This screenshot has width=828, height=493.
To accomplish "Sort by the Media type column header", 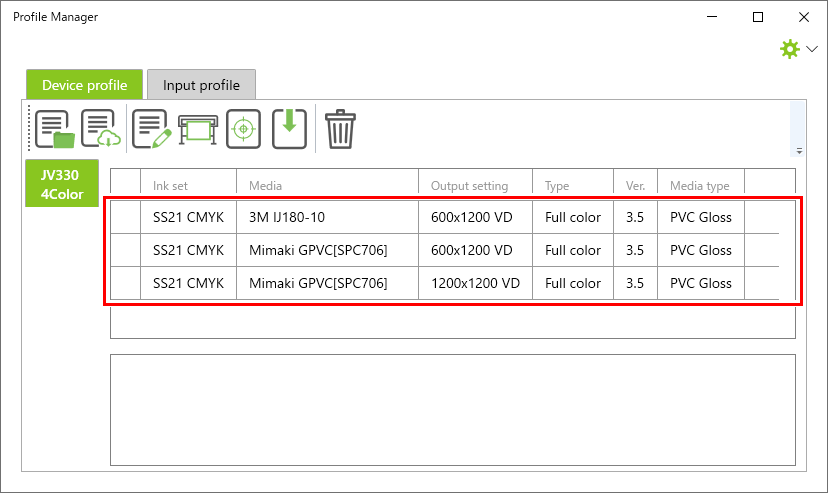I will click(x=699, y=185).
